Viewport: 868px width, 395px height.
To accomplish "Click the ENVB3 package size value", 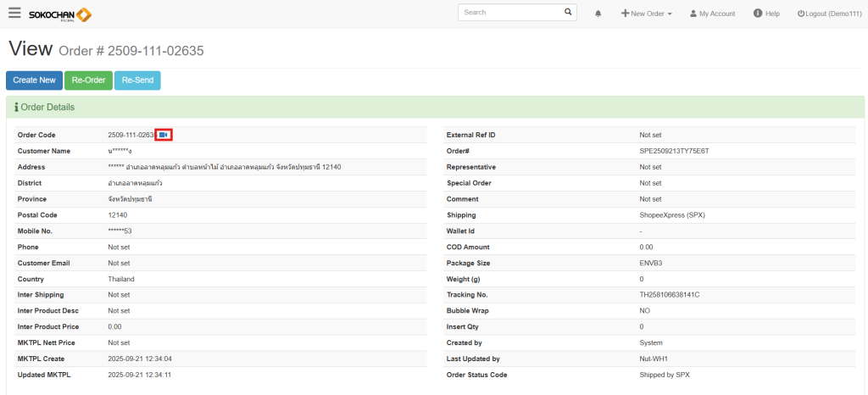I will click(652, 263).
